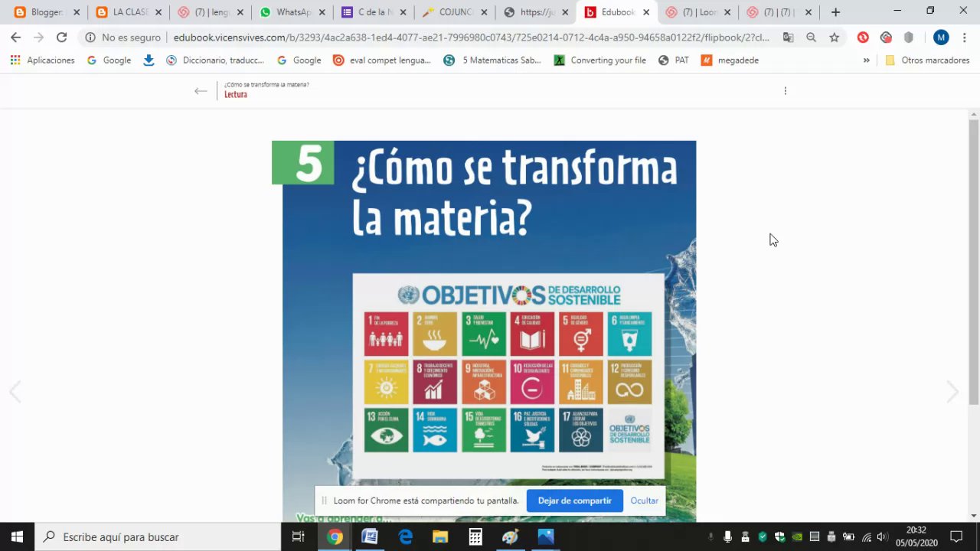Click the Wi-Fi network tray icon
Screen dimensions: 980x551
[x=867, y=536]
